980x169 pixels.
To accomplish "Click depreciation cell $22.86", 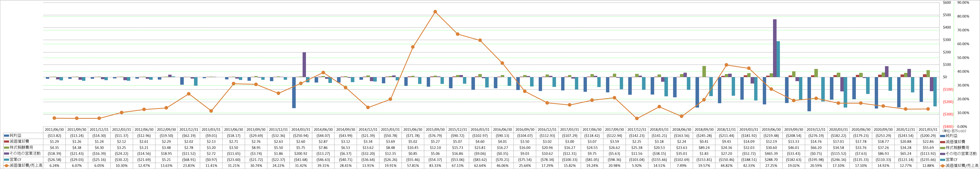I will pyautogui.click(x=927, y=142).
